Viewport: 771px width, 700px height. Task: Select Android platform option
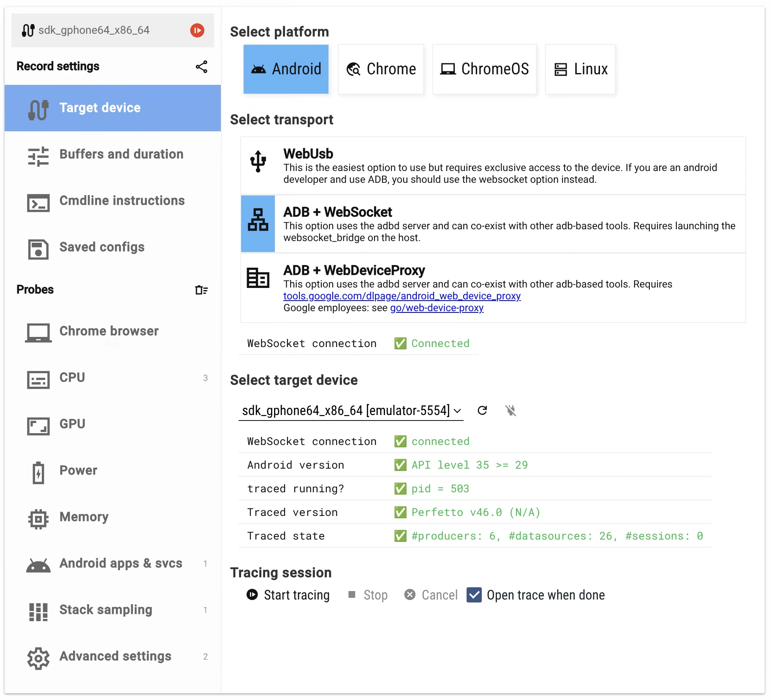click(286, 69)
